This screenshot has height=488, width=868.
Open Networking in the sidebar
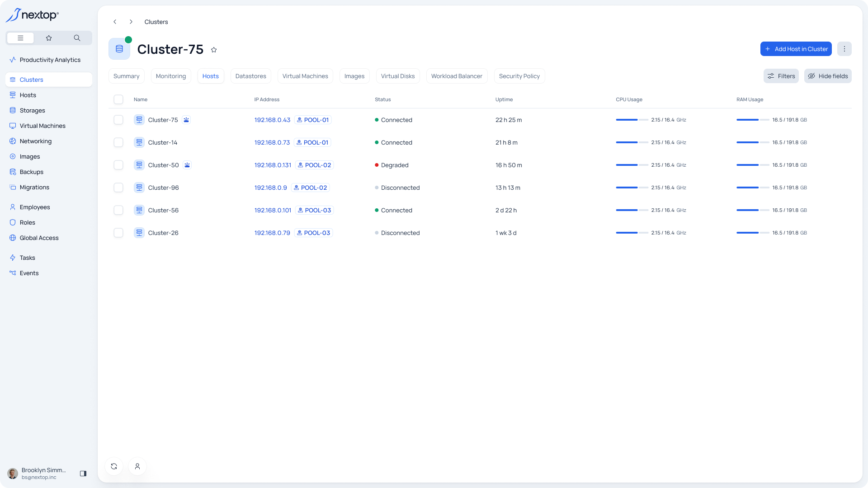[x=49, y=141]
